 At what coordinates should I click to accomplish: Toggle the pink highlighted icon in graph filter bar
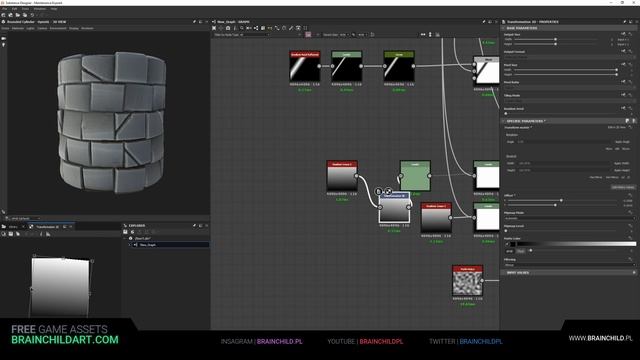click(x=308, y=35)
